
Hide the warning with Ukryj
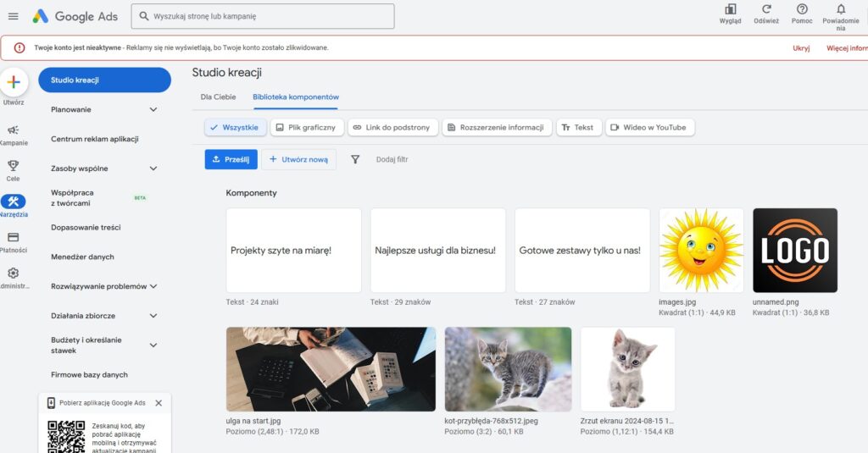click(801, 48)
